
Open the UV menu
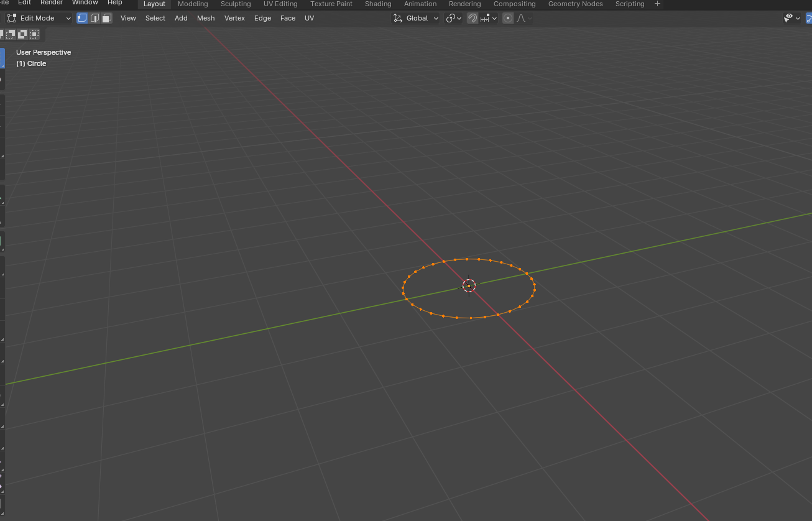pos(309,18)
